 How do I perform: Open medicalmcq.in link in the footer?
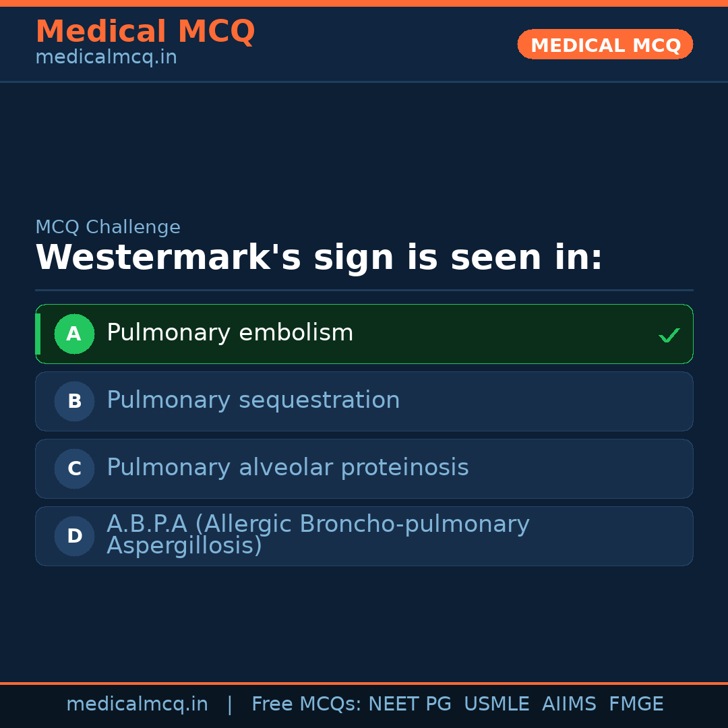(137, 704)
